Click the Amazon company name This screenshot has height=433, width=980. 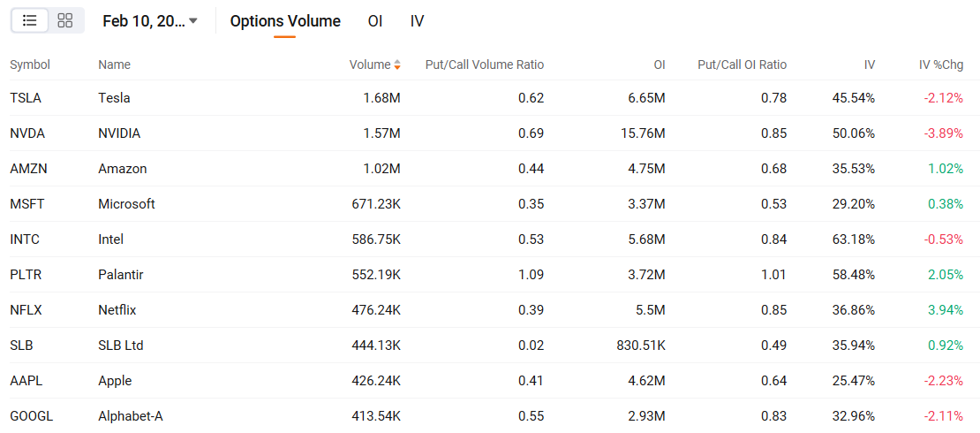tap(123, 168)
